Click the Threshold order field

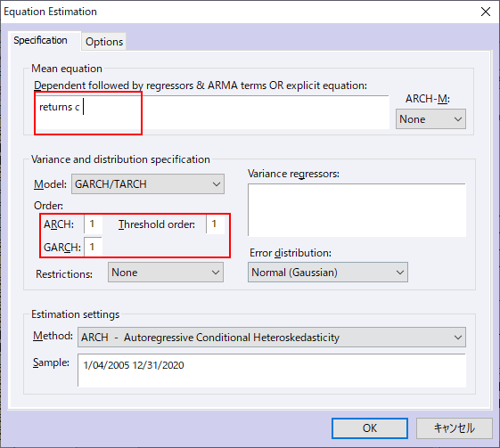[216, 224]
